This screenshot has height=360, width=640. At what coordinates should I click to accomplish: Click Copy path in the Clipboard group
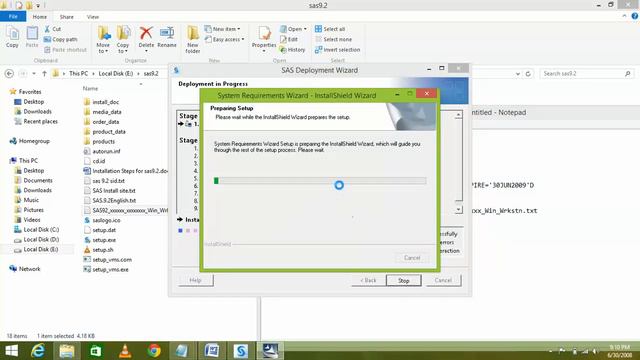pyautogui.click(x=60, y=40)
